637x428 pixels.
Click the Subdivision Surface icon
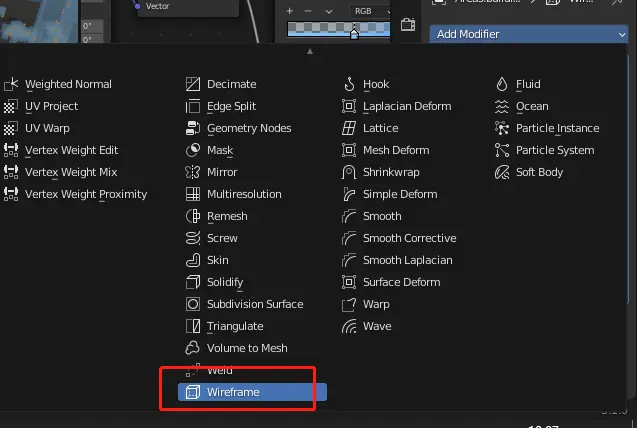coord(193,304)
